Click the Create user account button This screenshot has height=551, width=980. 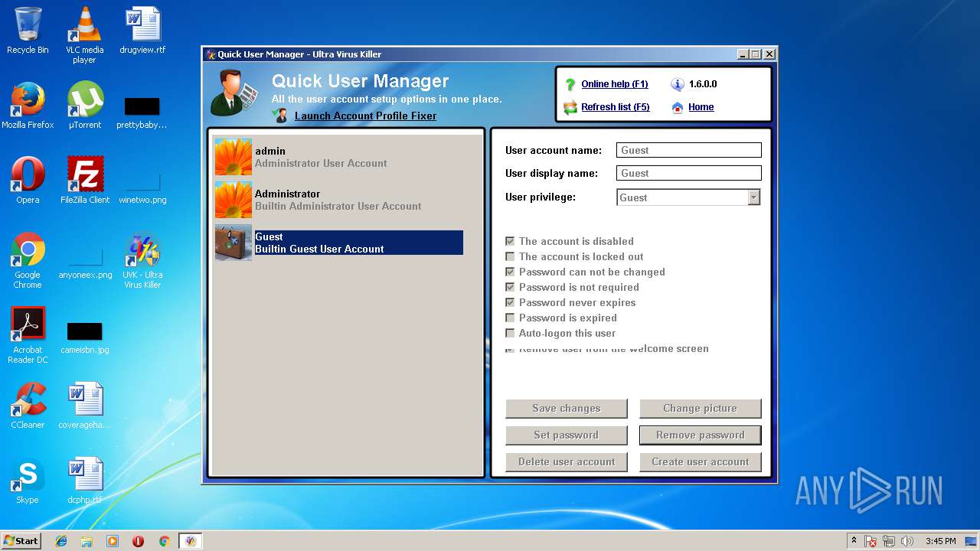(701, 462)
